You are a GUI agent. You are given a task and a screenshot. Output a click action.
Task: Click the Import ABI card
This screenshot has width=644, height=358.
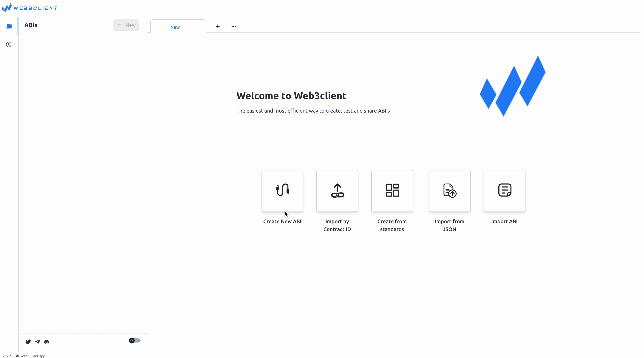coord(504,191)
